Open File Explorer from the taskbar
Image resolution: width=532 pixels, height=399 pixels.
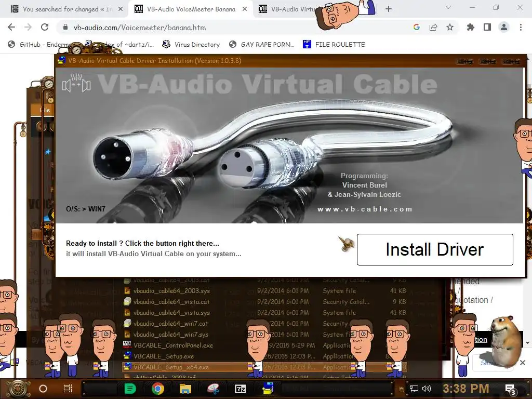pos(185,389)
